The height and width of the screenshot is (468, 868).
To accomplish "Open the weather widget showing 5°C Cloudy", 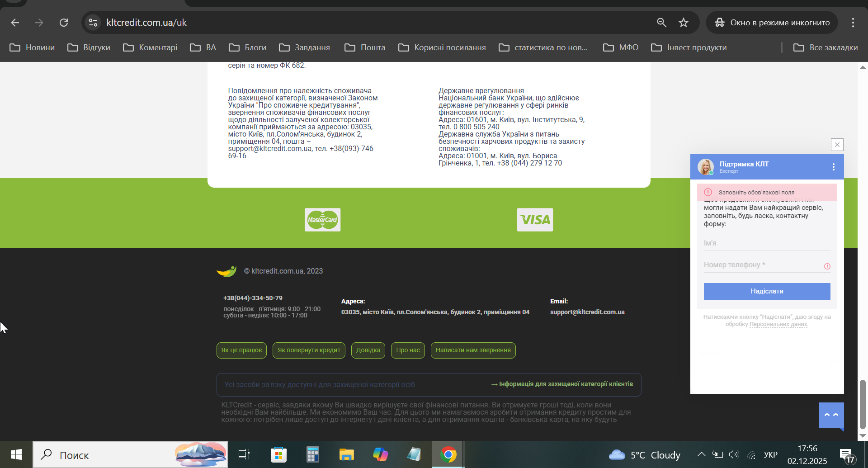I will pos(644,455).
